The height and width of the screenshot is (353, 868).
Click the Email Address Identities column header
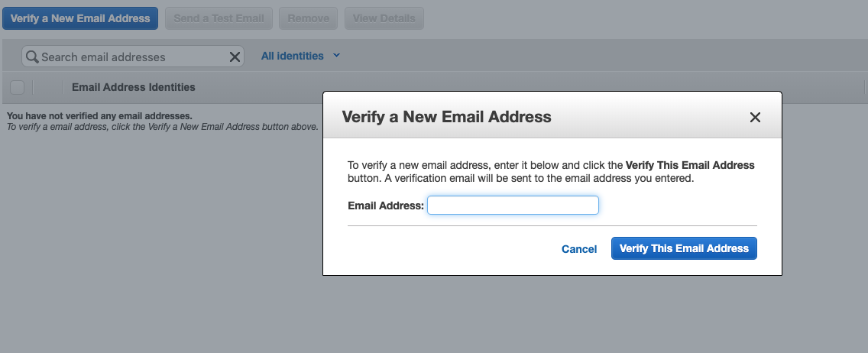[134, 87]
